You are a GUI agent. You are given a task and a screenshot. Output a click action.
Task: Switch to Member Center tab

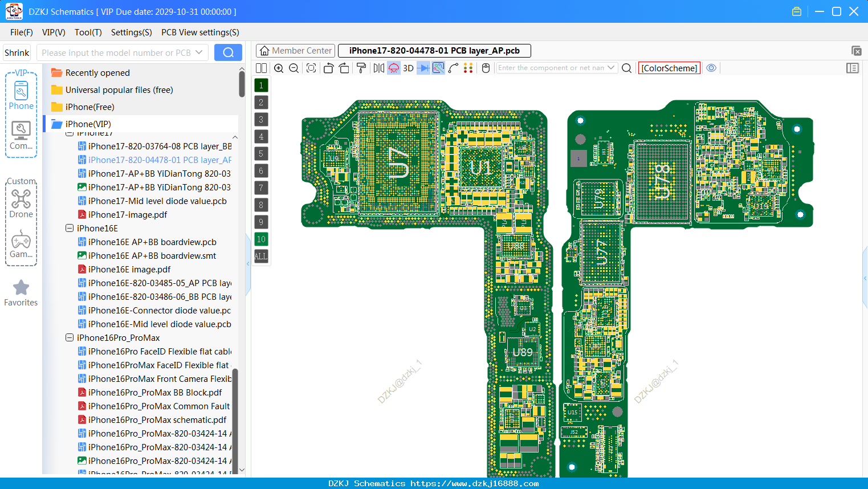(x=295, y=51)
